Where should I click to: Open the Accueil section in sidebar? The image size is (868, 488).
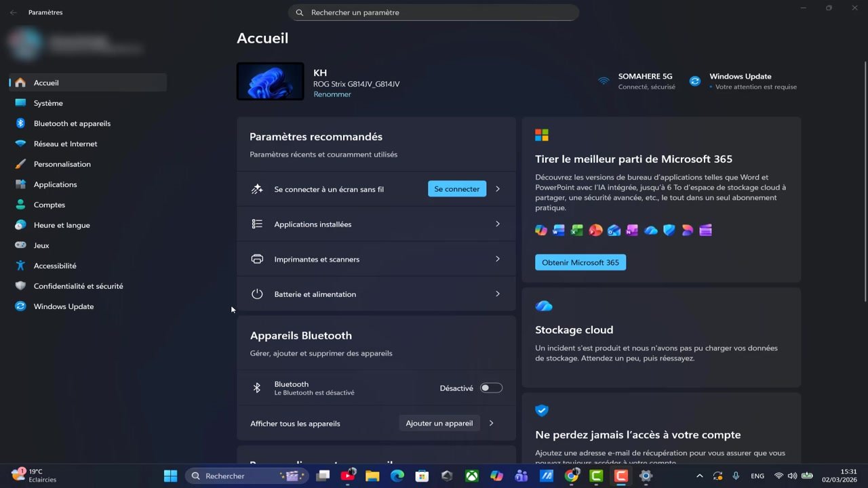pos(88,83)
